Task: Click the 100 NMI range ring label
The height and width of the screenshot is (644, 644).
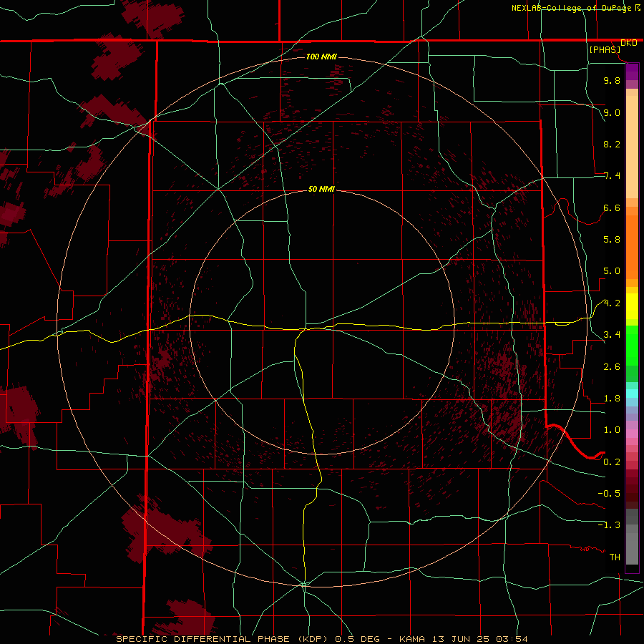Action: [321, 57]
